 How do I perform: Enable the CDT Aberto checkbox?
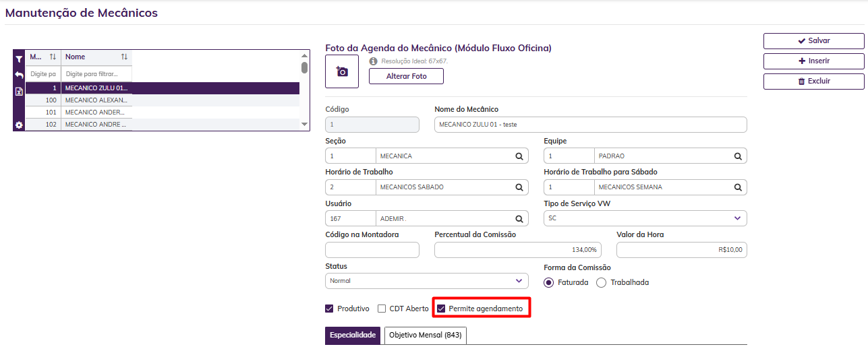pyautogui.click(x=382, y=309)
